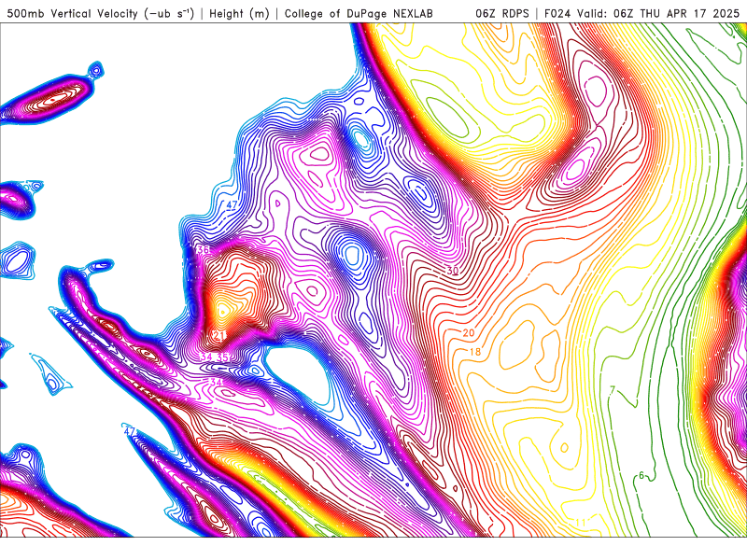
Task: Click the green contour label "6"
Action: coord(641,475)
